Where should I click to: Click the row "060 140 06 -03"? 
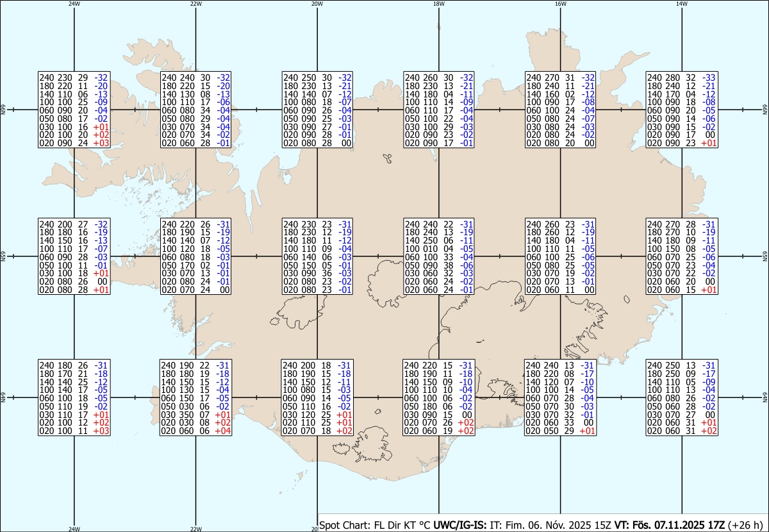coord(318,257)
